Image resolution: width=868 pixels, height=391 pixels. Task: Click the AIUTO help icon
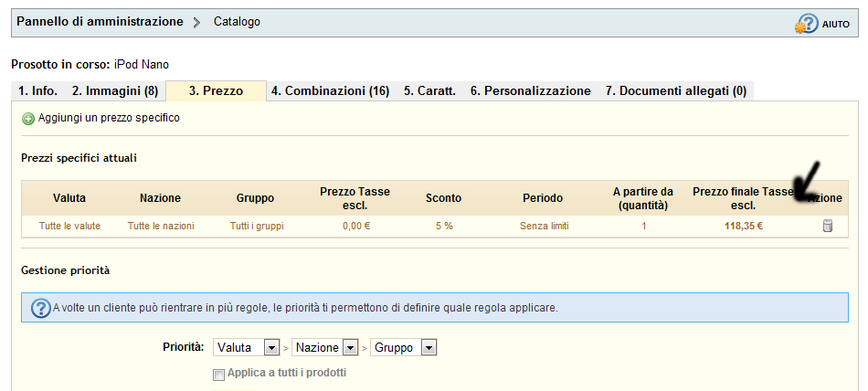(x=807, y=24)
